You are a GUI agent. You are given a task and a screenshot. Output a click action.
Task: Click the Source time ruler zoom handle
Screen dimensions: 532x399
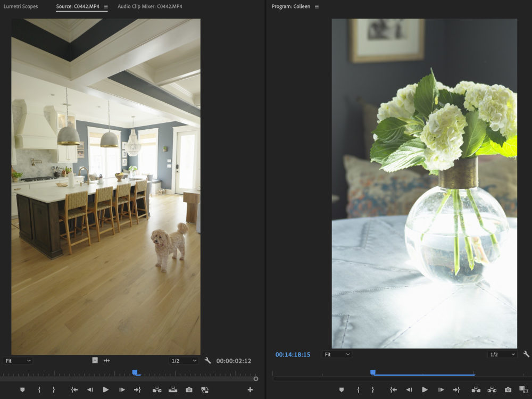click(x=256, y=379)
